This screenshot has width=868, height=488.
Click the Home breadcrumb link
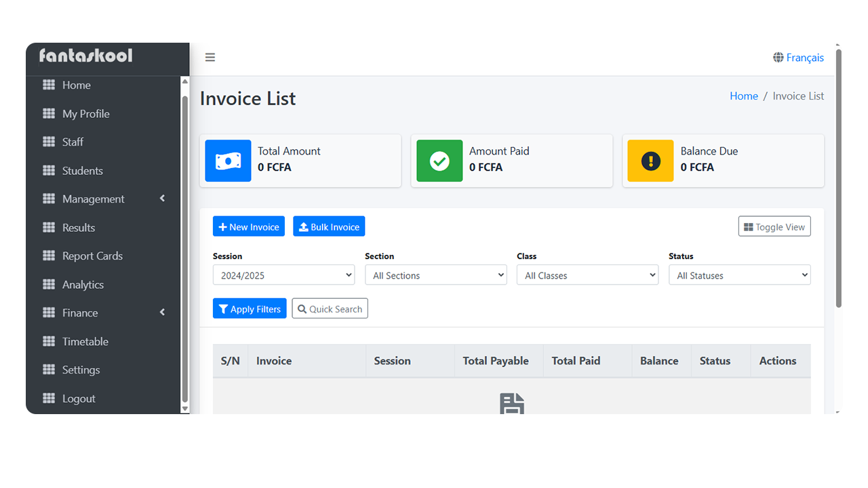[744, 96]
